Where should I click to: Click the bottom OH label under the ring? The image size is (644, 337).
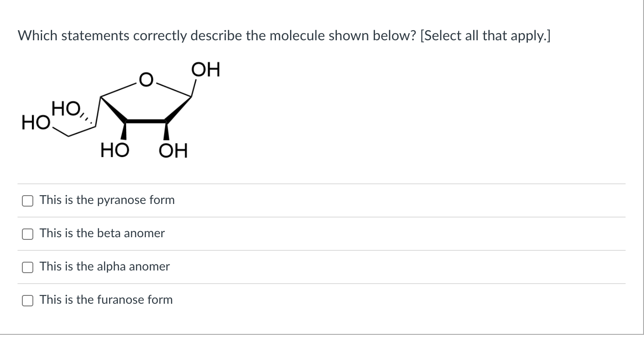[x=174, y=151]
